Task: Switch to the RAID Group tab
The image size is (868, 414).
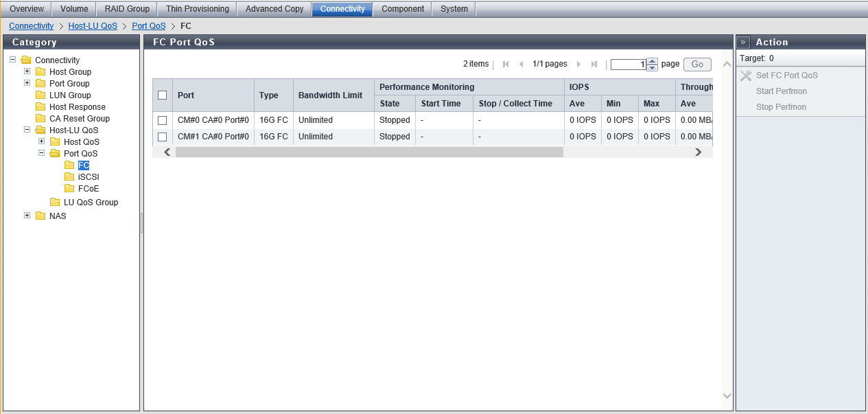Action: [127, 9]
